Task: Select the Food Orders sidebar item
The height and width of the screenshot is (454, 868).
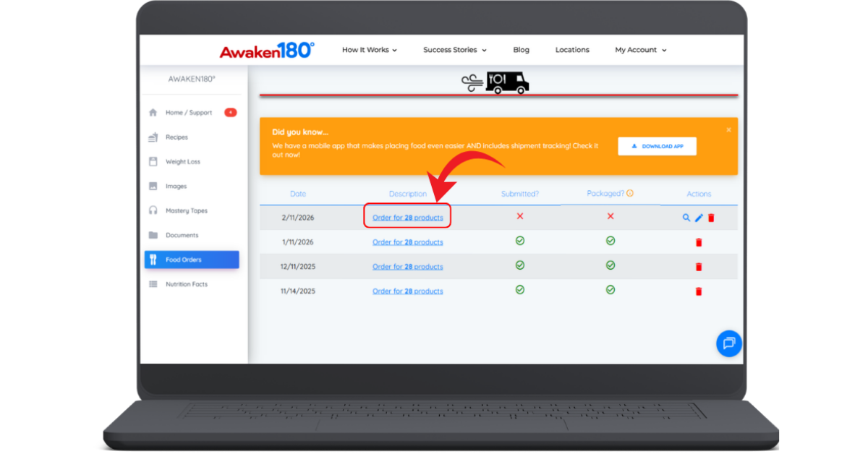Action: [192, 260]
